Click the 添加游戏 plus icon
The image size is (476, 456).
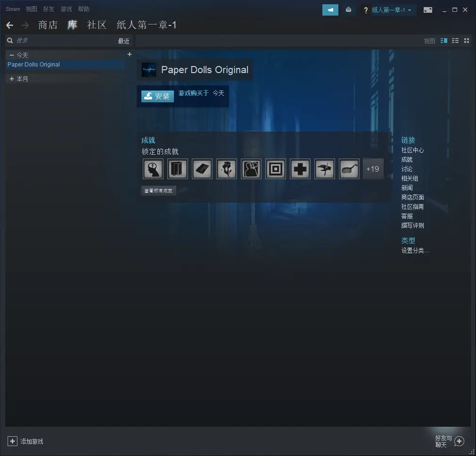pos(12,441)
